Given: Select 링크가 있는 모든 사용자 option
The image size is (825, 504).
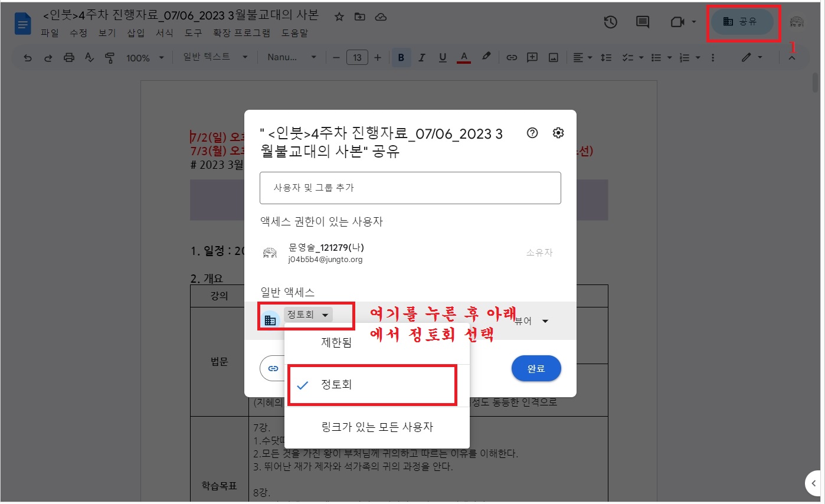Looking at the screenshot, I should [x=377, y=427].
